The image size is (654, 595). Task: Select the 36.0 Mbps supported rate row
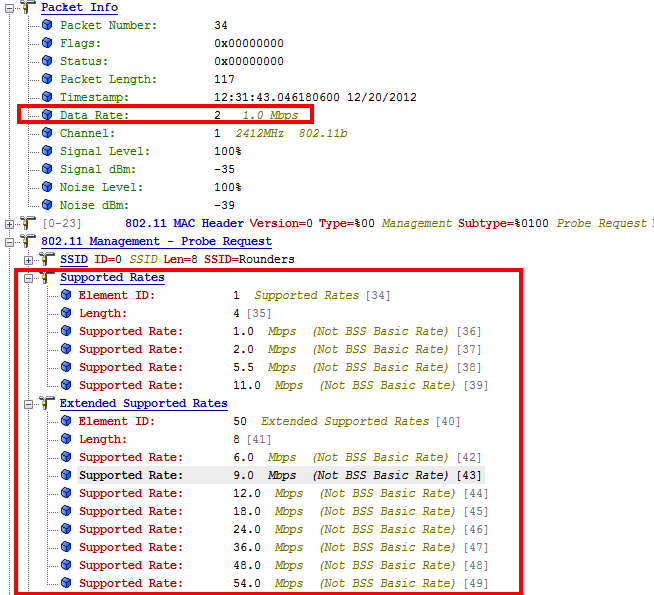coord(283,547)
